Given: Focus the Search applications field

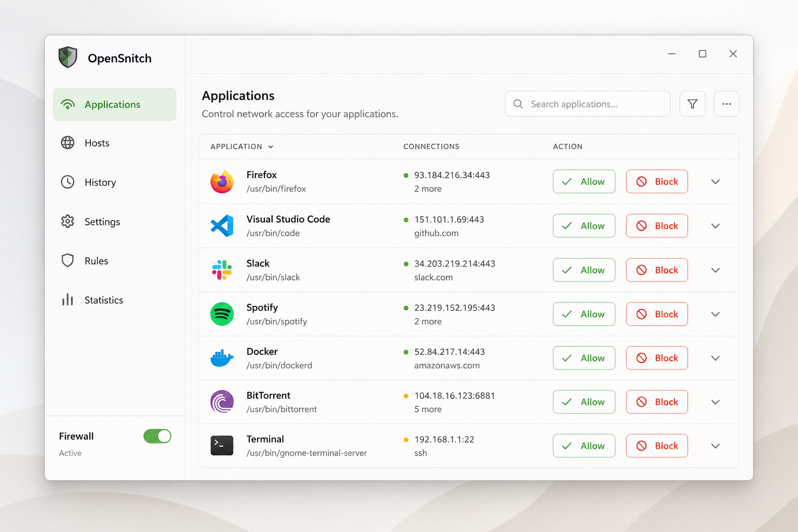Looking at the screenshot, I should tap(587, 104).
